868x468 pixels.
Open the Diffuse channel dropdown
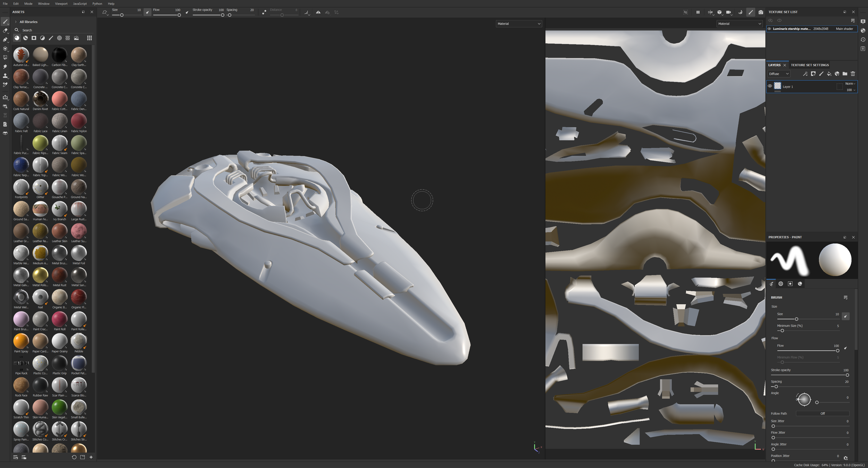(778, 74)
